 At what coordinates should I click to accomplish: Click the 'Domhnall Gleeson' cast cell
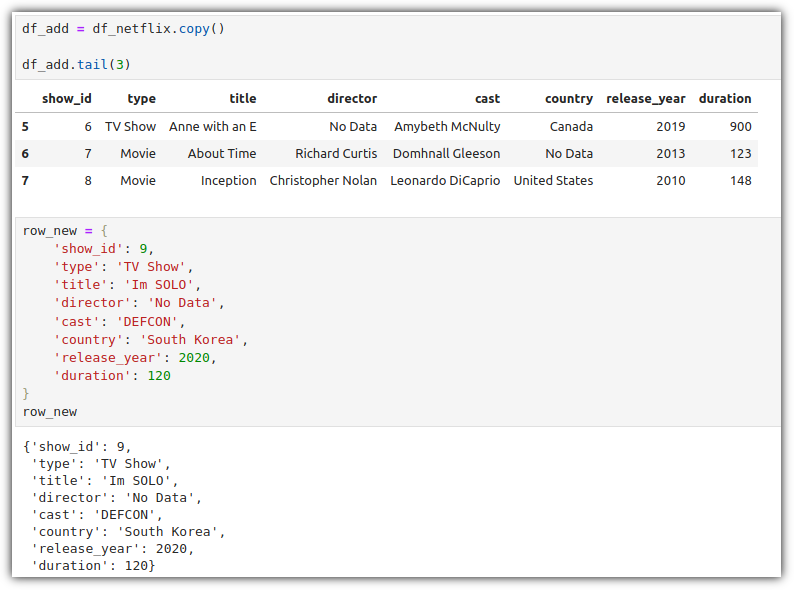click(x=446, y=153)
